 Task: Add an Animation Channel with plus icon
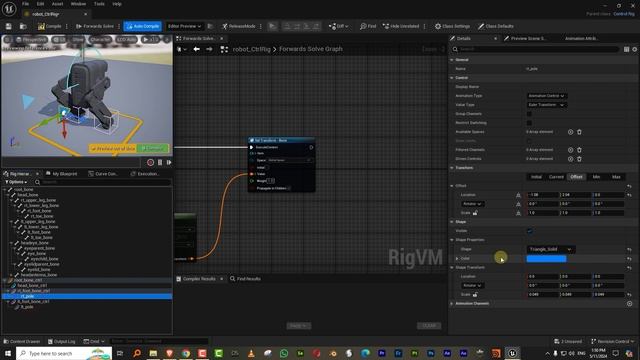(629, 304)
